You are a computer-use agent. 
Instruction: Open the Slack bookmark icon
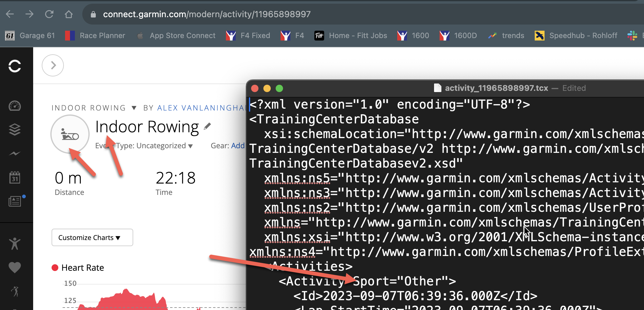coord(632,36)
